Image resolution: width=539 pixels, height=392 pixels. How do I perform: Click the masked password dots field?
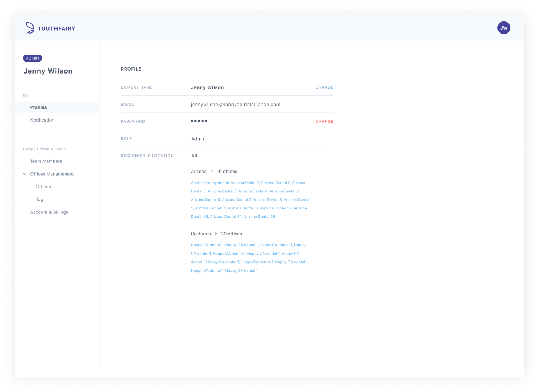click(199, 121)
